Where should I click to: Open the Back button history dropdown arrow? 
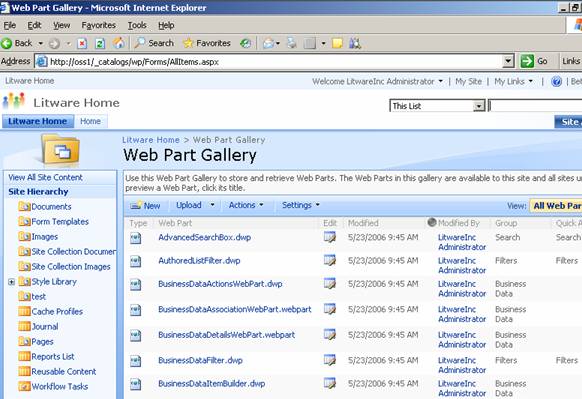point(40,43)
